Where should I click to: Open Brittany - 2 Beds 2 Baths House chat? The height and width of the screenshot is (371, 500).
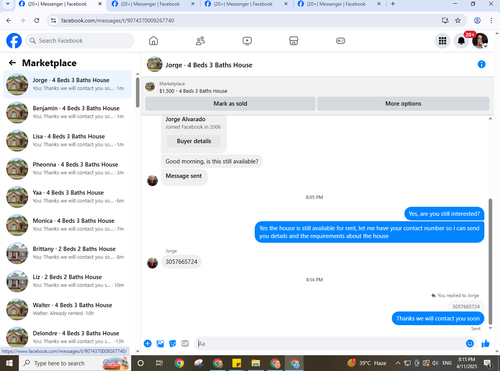[x=68, y=253]
